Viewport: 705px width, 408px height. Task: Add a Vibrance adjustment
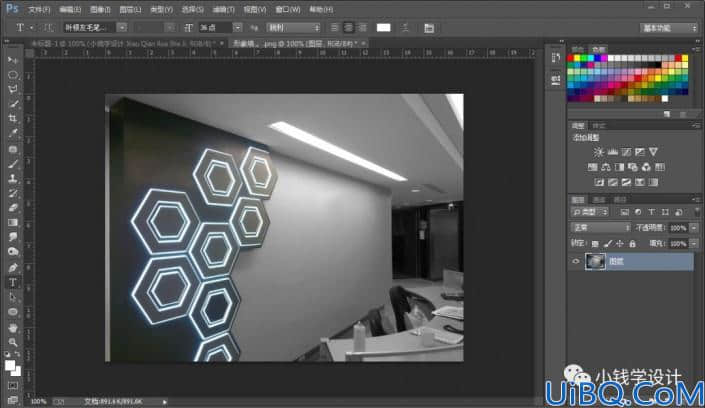point(653,152)
